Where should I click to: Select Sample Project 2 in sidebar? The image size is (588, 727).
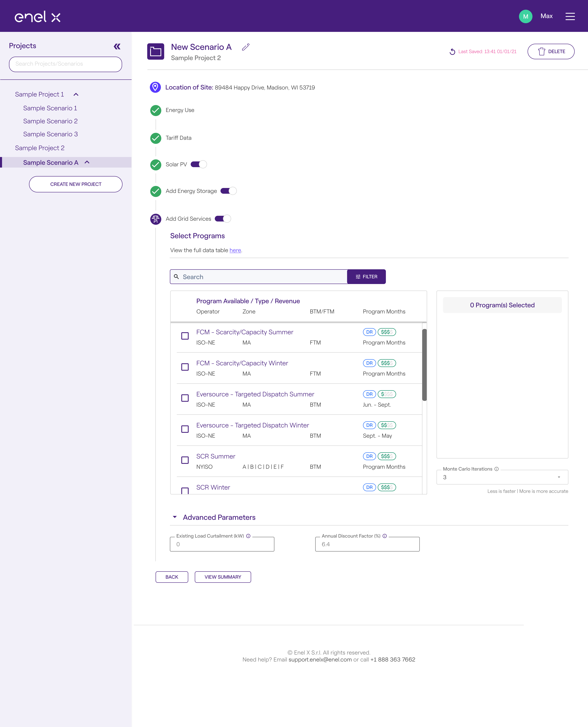click(40, 148)
